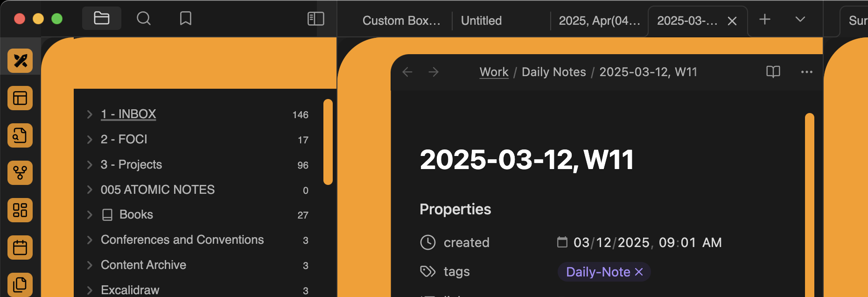Click the crossed pencil ruler ribbon icon
Image resolution: width=868 pixels, height=297 pixels.
pos(20,61)
